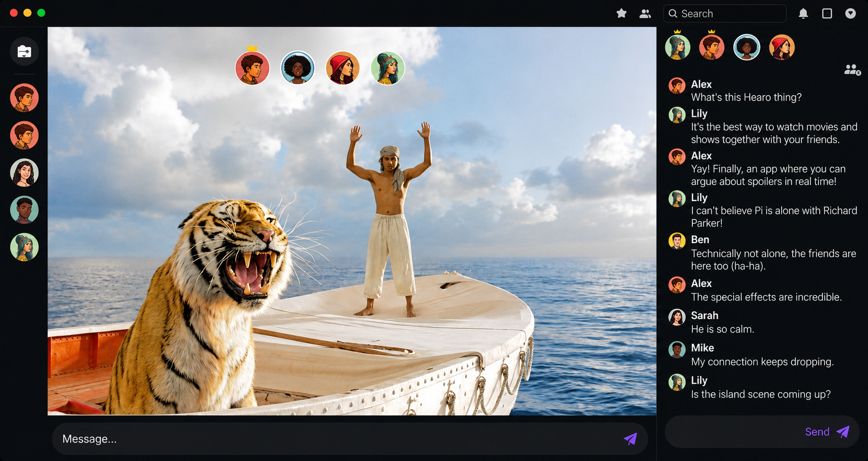Click the message 'Is the island scene coming up?'
Screen dimensions: 868x461
point(761,394)
